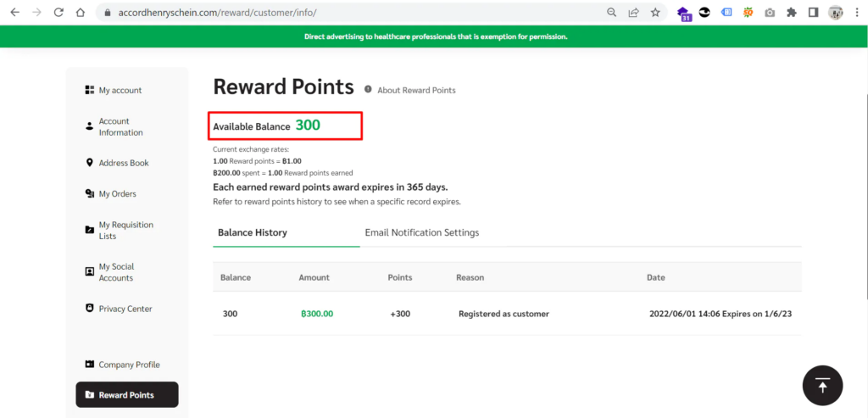Click the info icon beside About Reward Points

(x=368, y=90)
